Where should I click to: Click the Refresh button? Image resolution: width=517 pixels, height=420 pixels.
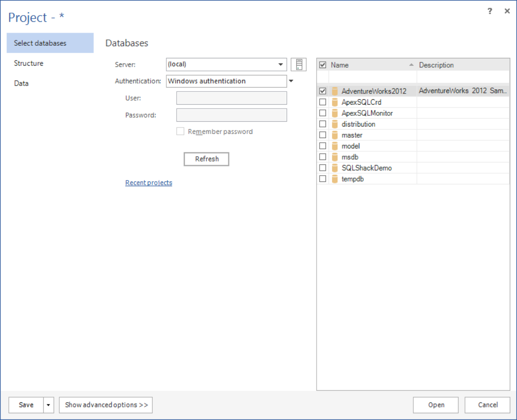(207, 159)
